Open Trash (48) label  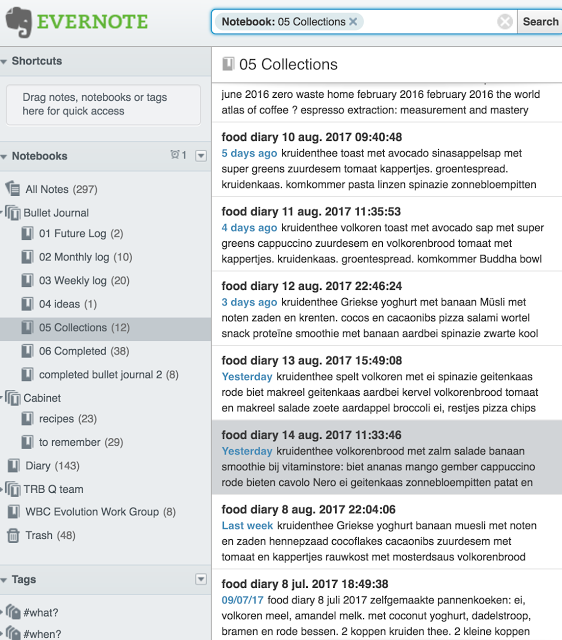click(50, 536)
